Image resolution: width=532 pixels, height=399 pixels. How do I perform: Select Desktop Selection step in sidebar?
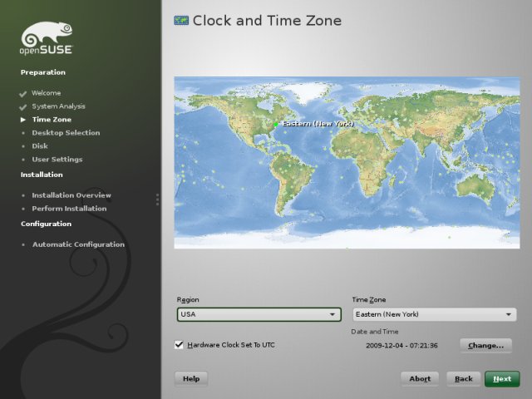click(x=66, y=133)
